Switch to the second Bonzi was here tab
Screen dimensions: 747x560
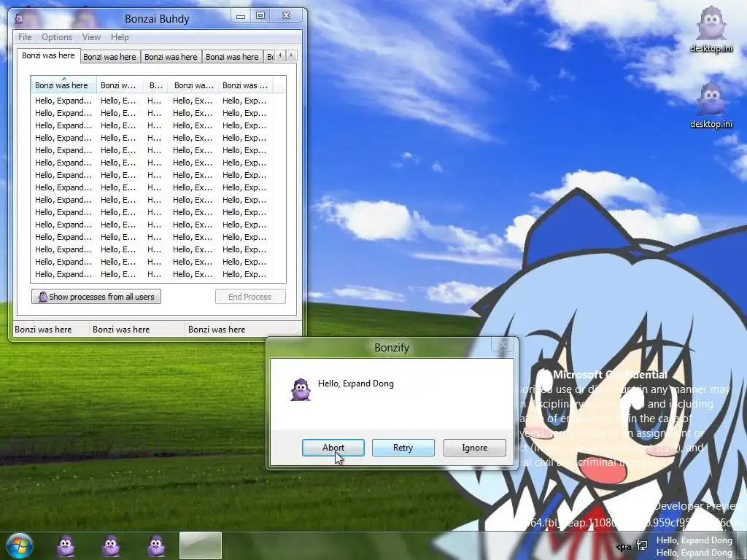(109, 57)
